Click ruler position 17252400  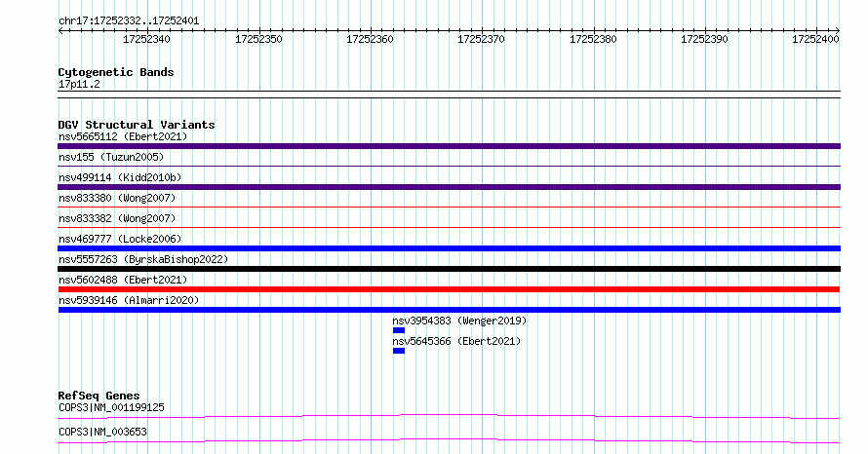click(x=815, y=39)
